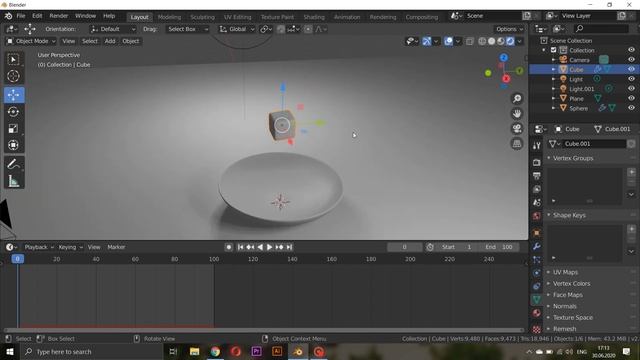Switch to Shading workspace tab
This screenshot has height=360, width=640.
[x=314, y=17]
